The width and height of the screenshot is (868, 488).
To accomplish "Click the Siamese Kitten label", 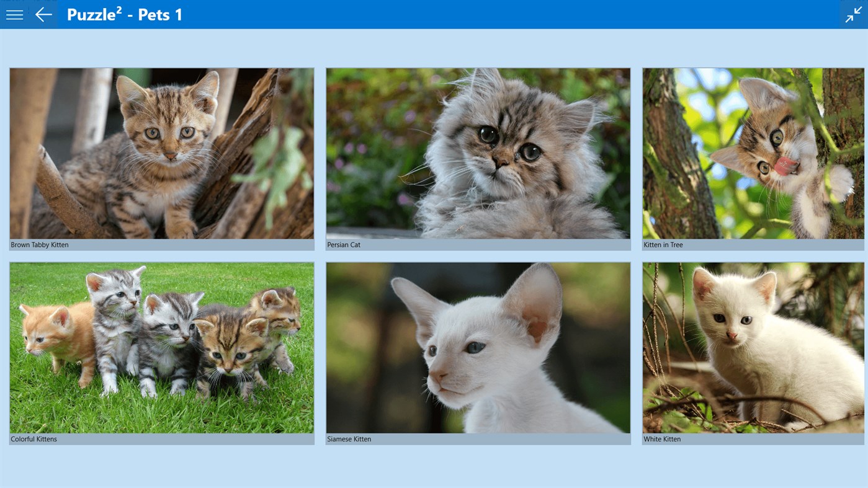I will pos(349,438).
